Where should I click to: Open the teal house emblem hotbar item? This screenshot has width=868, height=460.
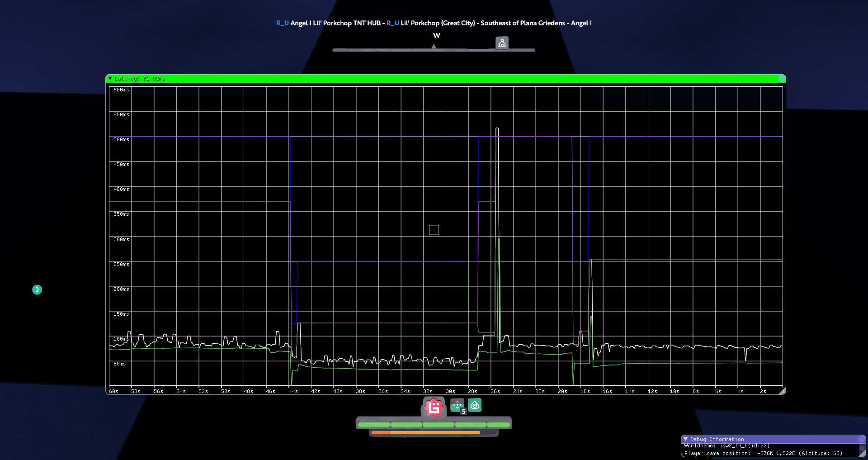[x=475, y=406]
